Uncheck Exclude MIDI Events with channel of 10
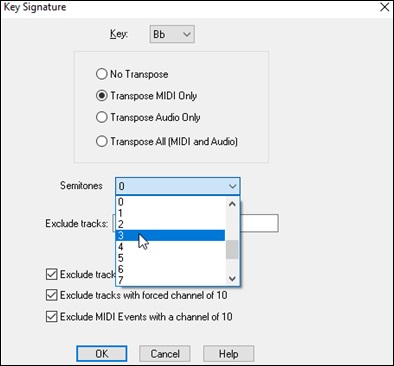 pos(51,316)
